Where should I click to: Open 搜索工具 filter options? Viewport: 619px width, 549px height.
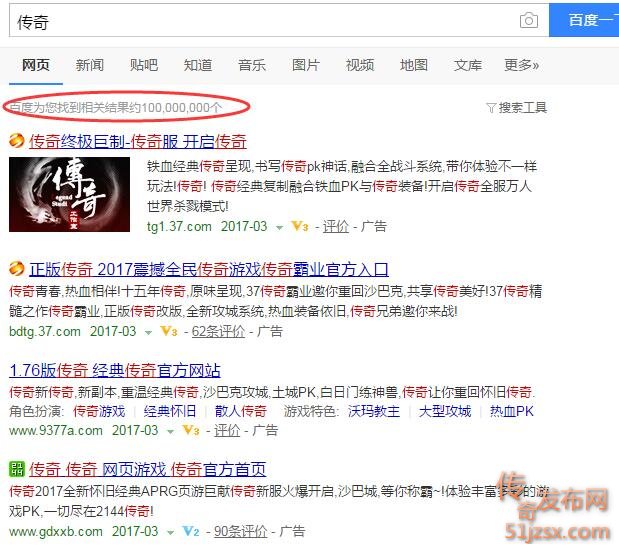click(517, 107)
